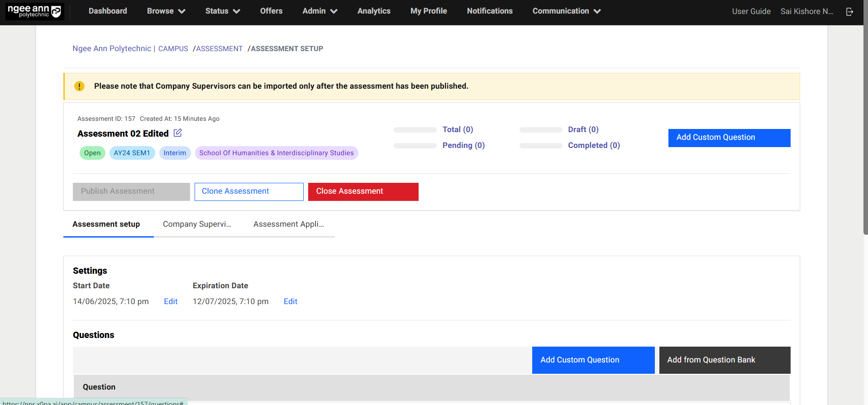Click the yellow warning icon in notice banner

(x=79, y=86)
